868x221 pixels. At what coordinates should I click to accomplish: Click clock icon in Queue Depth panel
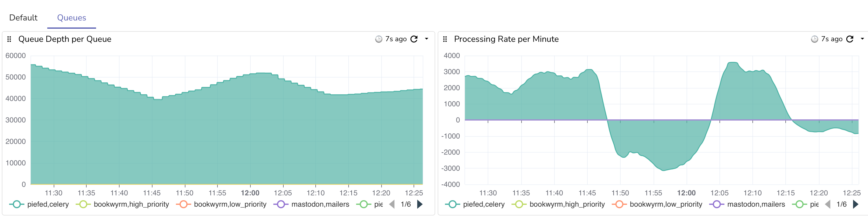point(379,39)
